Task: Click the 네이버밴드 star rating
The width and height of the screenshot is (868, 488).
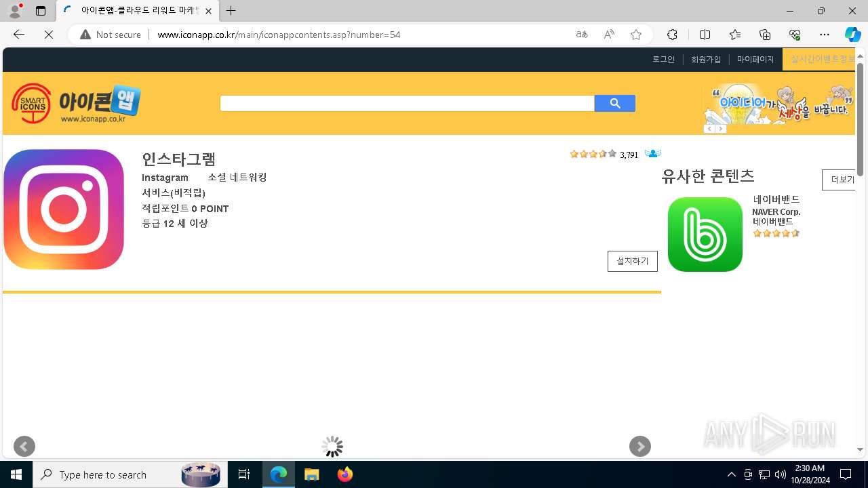Action: [x=776, y=233]
